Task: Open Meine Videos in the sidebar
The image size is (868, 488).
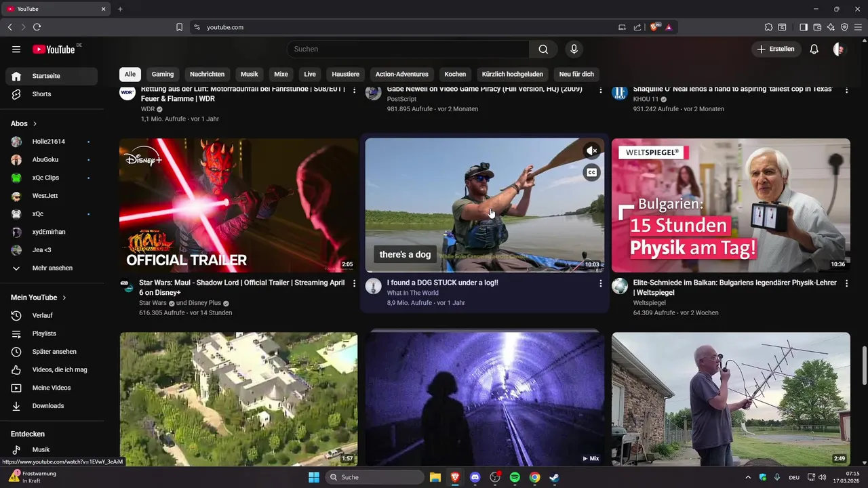Action: click(52, 388)
